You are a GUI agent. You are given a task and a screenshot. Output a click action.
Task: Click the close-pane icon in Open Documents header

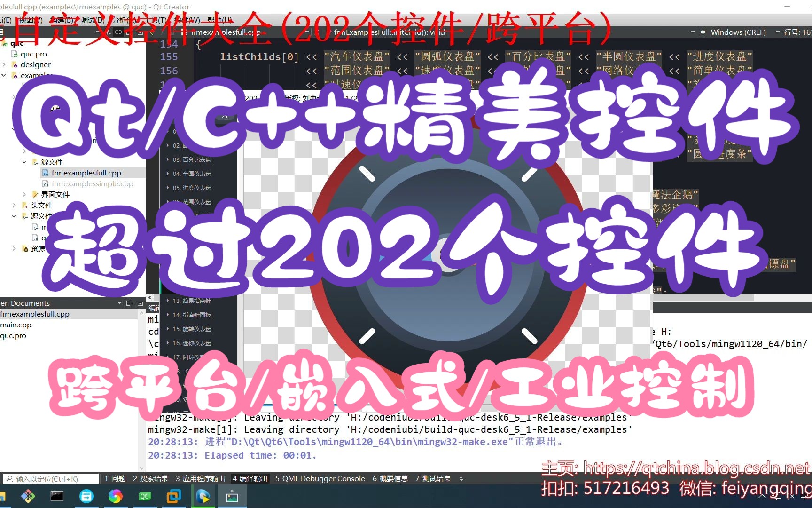[140, 303]
